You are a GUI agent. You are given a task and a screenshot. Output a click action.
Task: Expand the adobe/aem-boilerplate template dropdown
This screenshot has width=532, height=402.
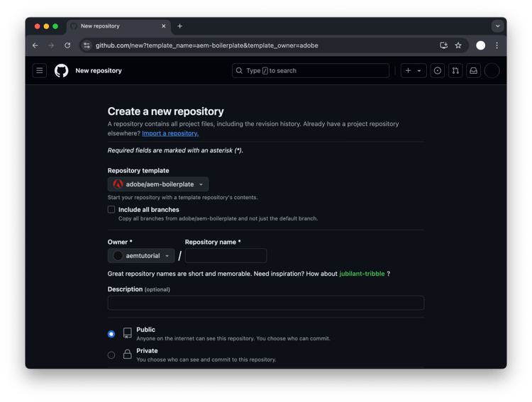(158, 184)
